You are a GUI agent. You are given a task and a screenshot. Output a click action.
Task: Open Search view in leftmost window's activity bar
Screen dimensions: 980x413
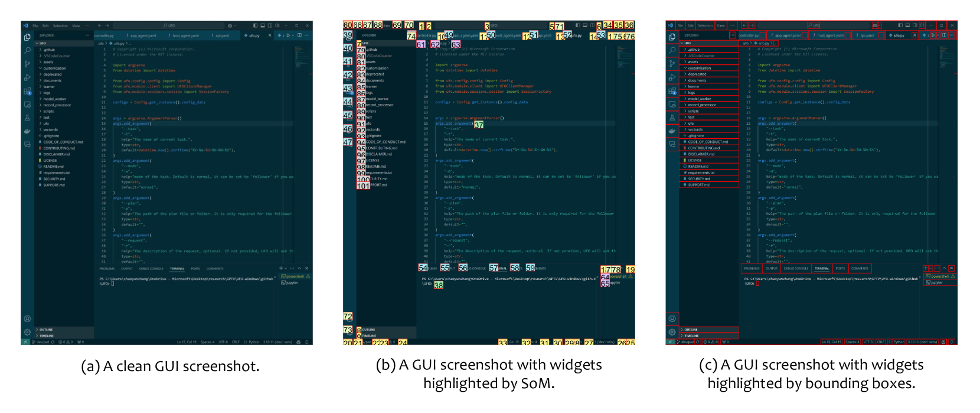tap(27, 51)
